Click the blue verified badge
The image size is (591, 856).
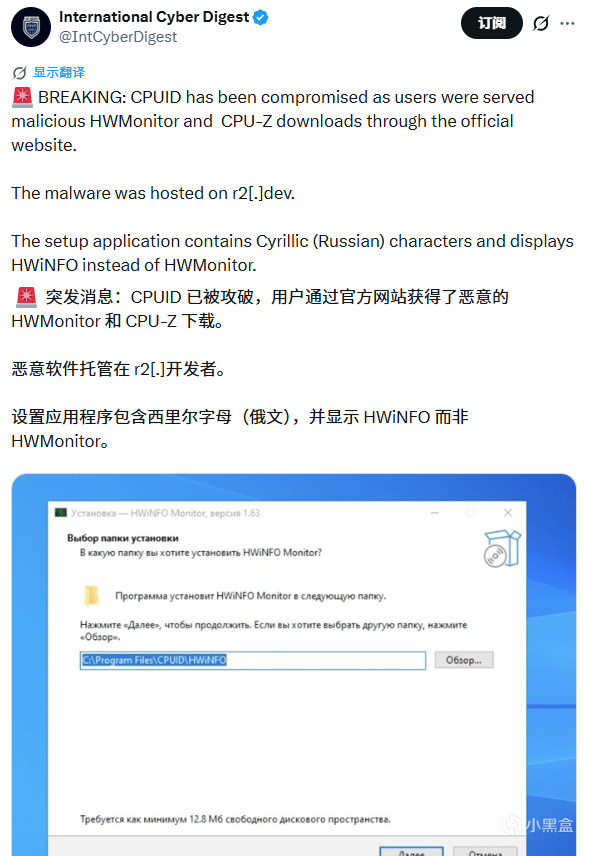click(x=261, y=17)
